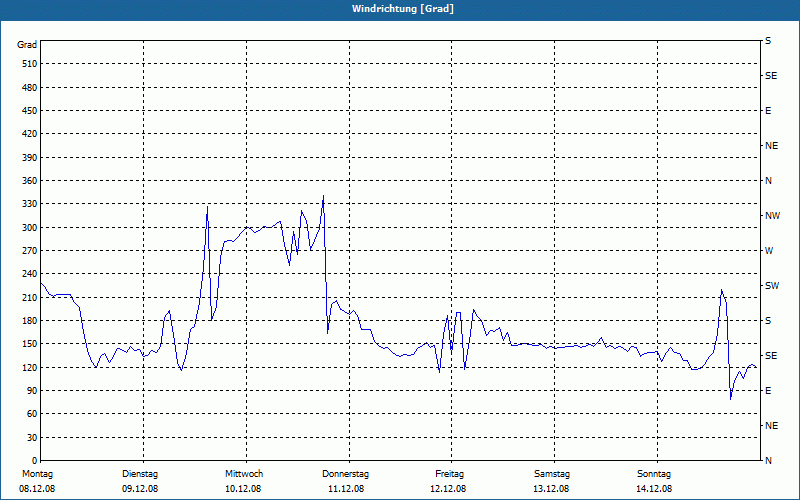Click the 'Mittwoch' day label
Screen dimensions: 800x500
coord(244,474)
